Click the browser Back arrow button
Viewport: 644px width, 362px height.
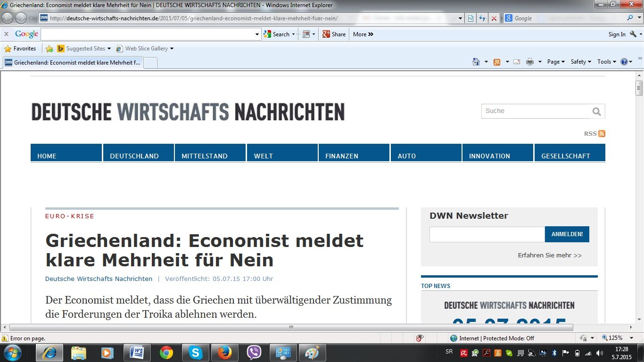point(8,18)
